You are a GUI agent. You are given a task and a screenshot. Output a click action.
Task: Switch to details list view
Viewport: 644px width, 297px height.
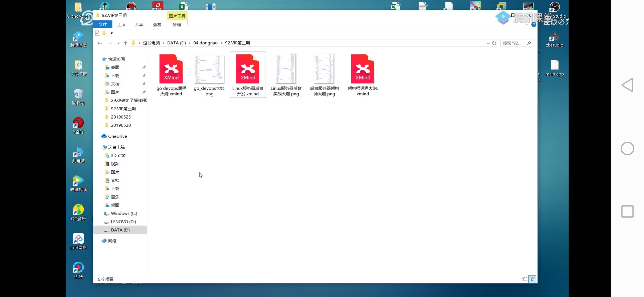pos(524,279)
